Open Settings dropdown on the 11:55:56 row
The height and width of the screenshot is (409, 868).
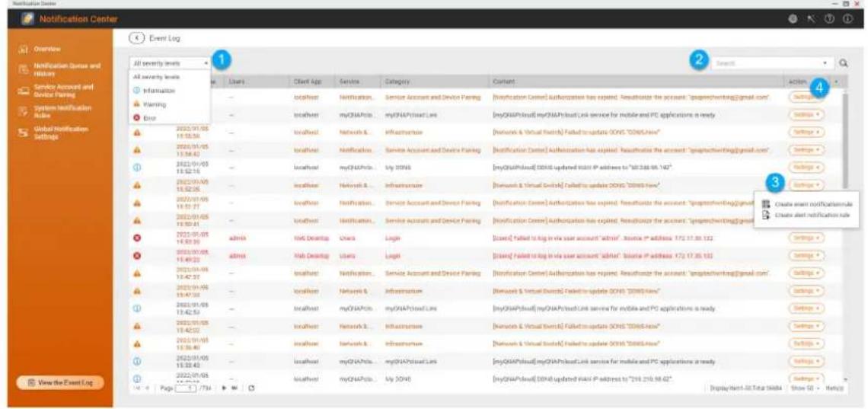806,133
